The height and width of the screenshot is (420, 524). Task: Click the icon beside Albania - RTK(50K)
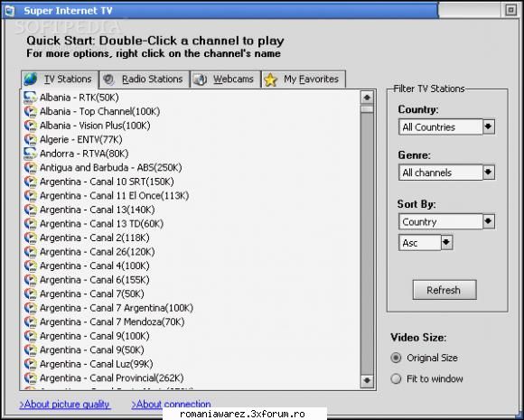(x=30, y=98)
